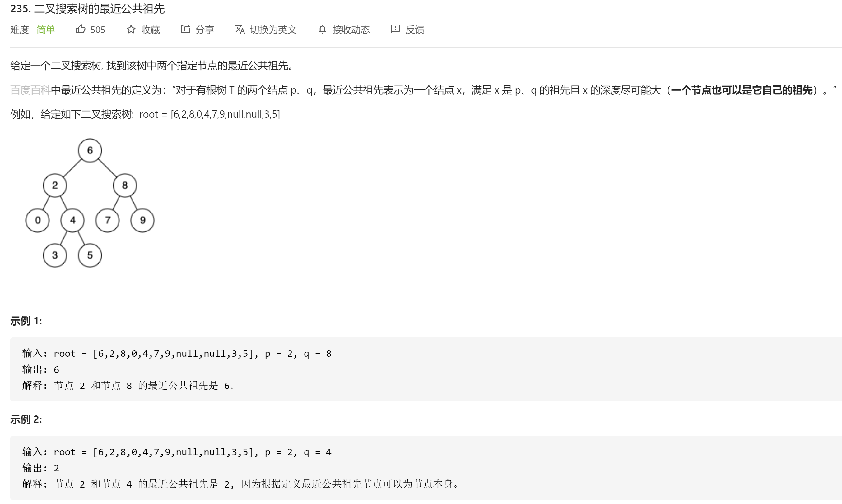Click the translate language icon
This screenshot has width=842, height=504.
tap(240, 29)
